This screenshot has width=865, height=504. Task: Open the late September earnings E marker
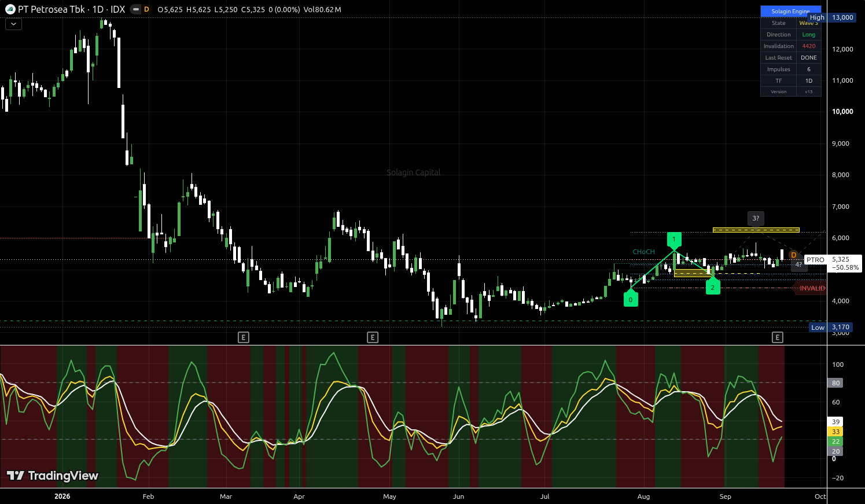tap(778, 337)
